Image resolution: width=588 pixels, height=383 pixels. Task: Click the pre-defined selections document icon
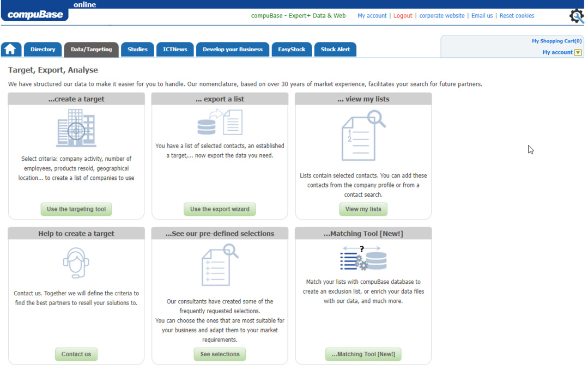point(220,265)
